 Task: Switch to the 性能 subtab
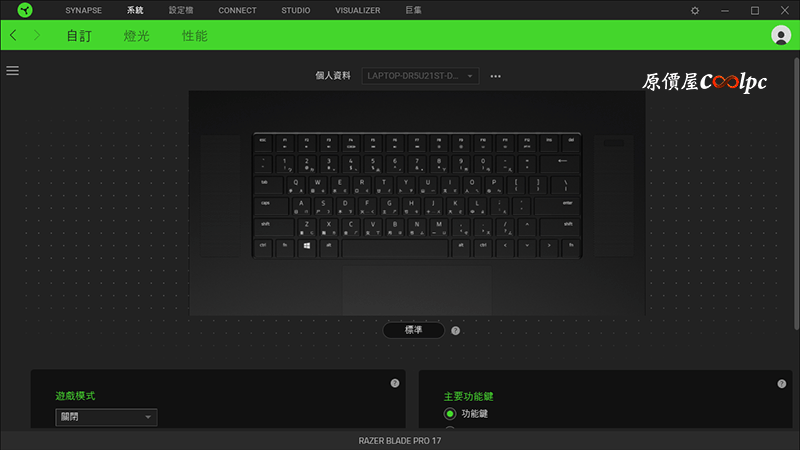click(194, 36)
